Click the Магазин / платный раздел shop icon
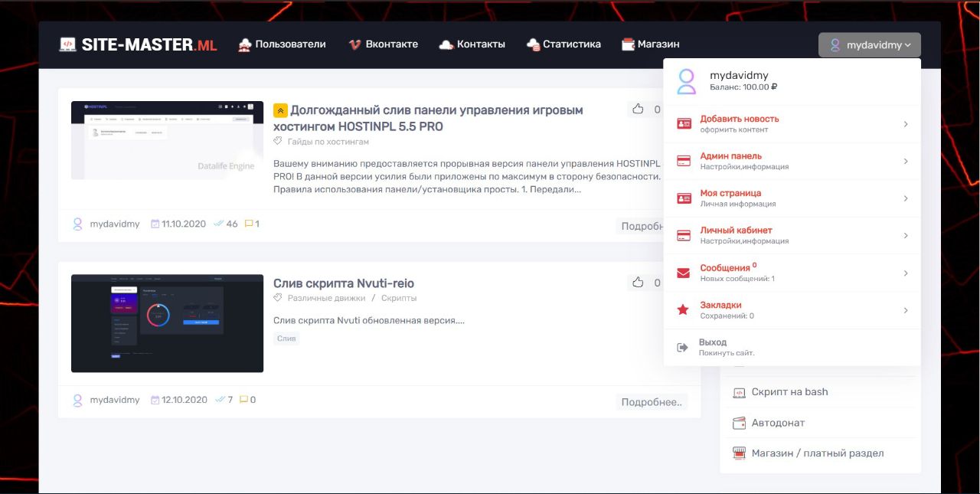The width and height of the screenshot is (980, 494). click(739, 453)
